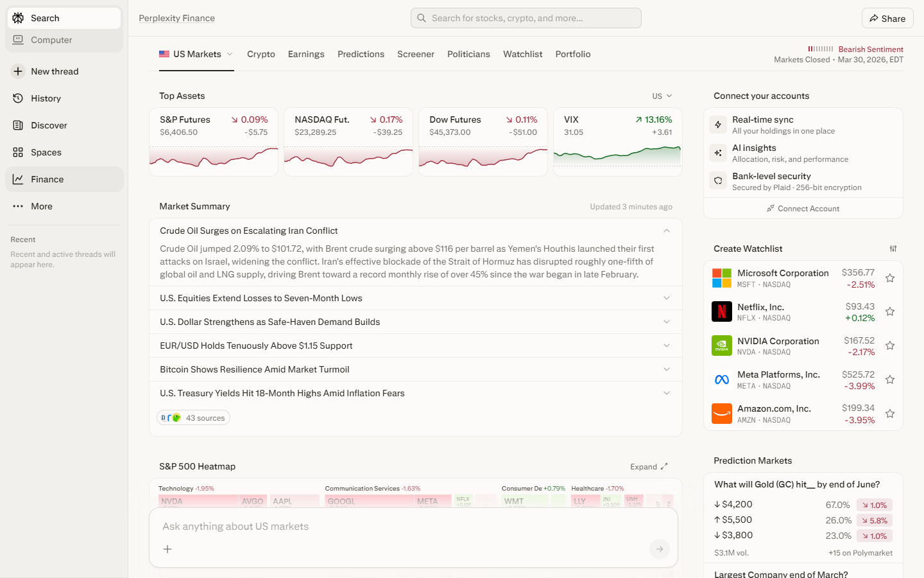The height and width of the screenshot is (578, 924).
Task: Click the submit arrow button
Action: [x=660, y=549]
